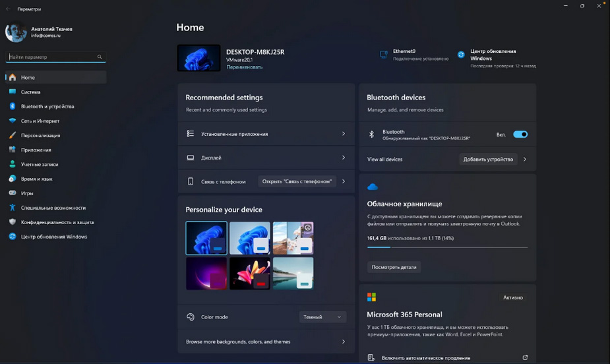Click the Добавить устройство button
The image size is (610, 364).
(488, 159)
